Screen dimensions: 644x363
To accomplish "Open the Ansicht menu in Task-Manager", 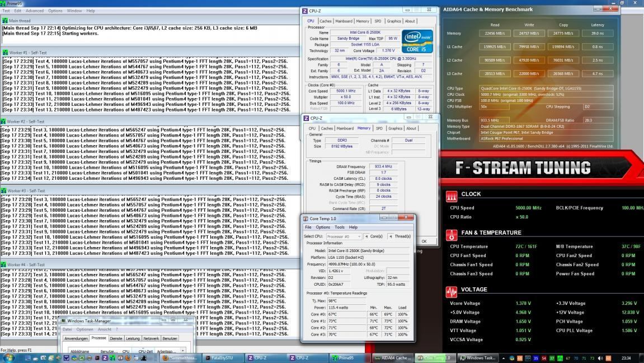I will 105,329.
